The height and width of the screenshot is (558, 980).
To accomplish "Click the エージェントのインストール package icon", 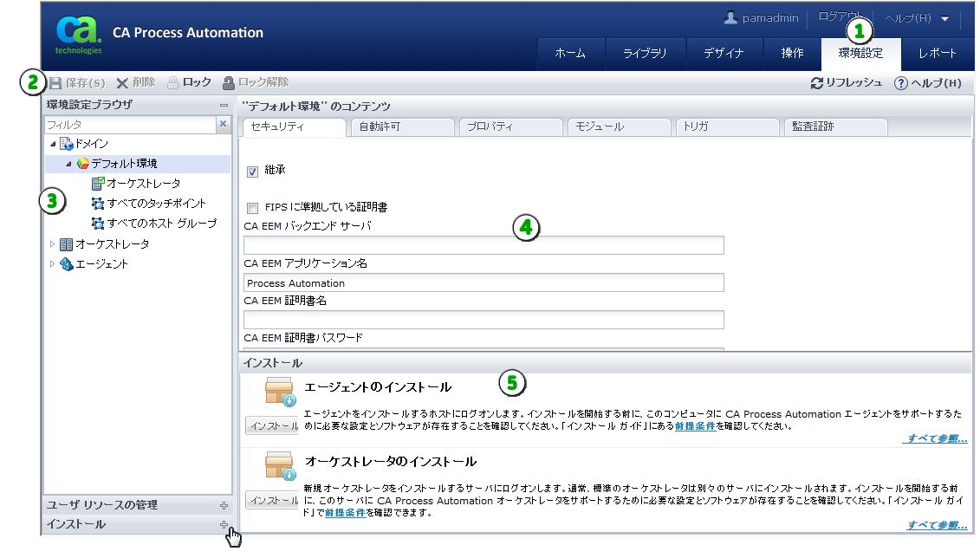I will point(279,391).
